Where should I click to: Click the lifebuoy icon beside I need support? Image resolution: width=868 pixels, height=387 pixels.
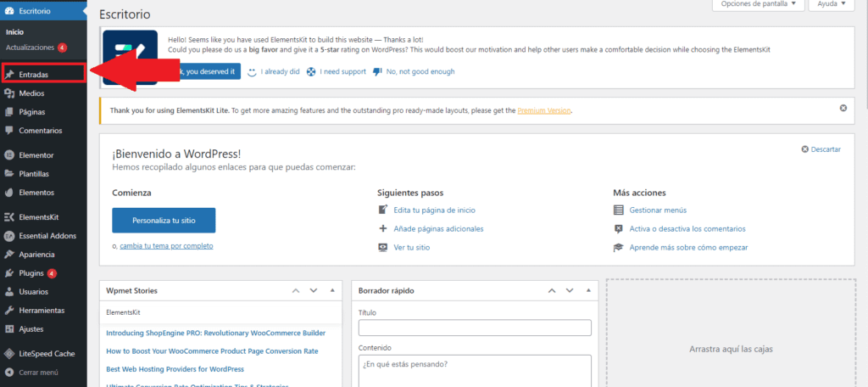pos(311,71)
